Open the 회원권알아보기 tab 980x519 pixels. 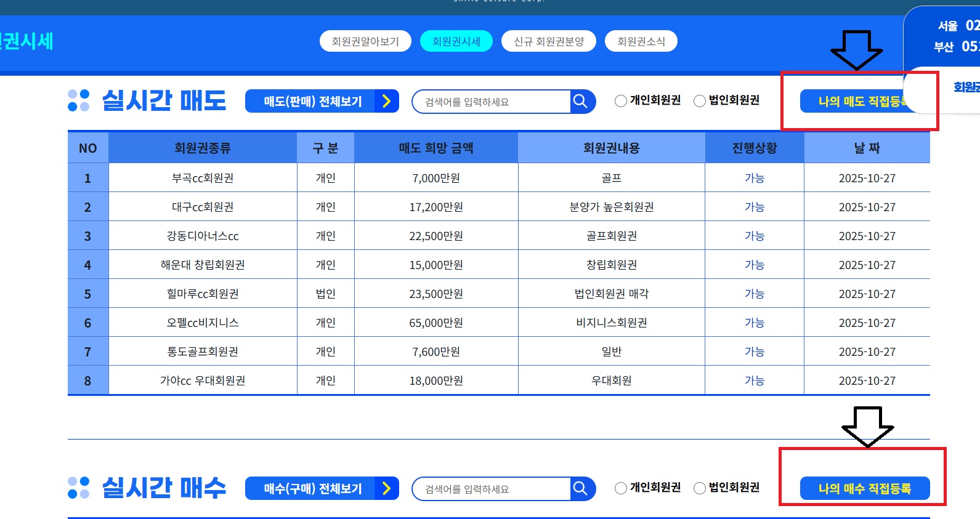pyautogui.click(x=365, y=41)
